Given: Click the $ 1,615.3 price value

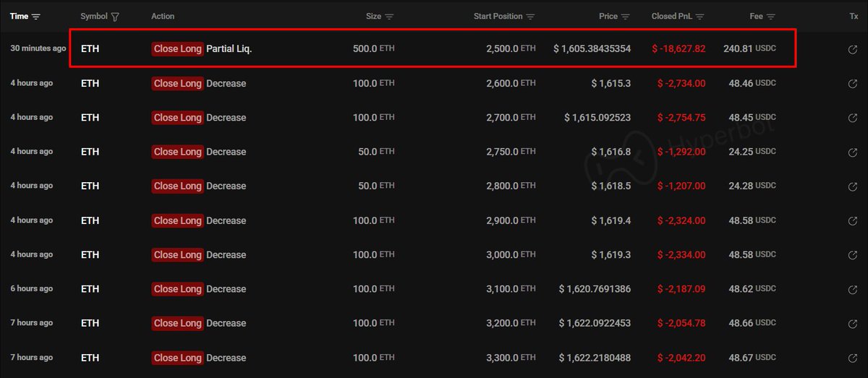Looking at the screenshot, I should coord(611,83).
